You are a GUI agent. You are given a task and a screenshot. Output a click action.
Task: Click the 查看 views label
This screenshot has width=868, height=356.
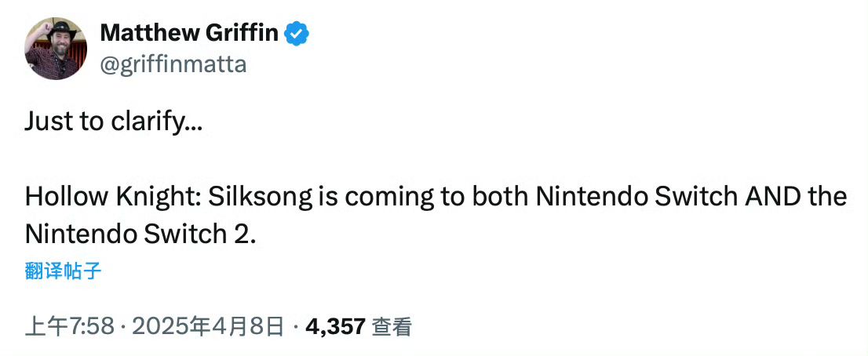[392, 327]
